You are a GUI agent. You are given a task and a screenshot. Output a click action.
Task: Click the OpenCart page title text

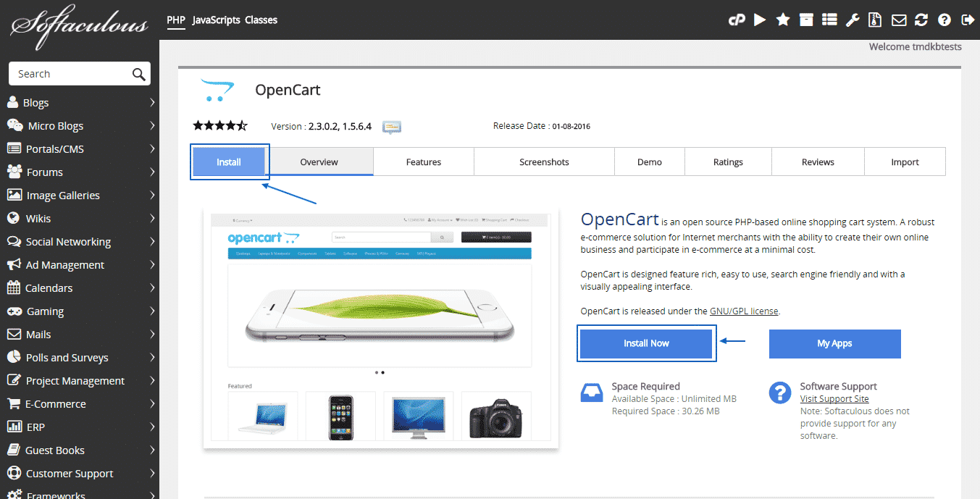288,91
